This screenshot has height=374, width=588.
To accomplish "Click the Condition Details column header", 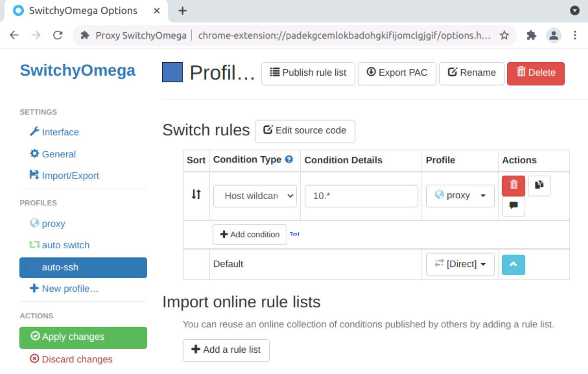I will click(x=343, y=160).
